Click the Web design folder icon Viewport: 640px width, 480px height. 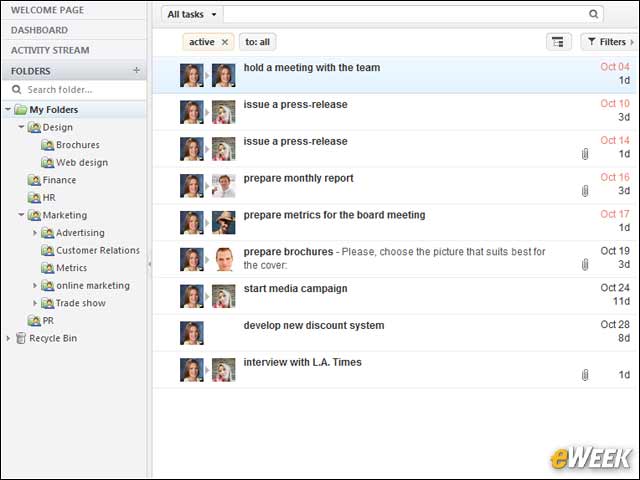tap(47, 162)
